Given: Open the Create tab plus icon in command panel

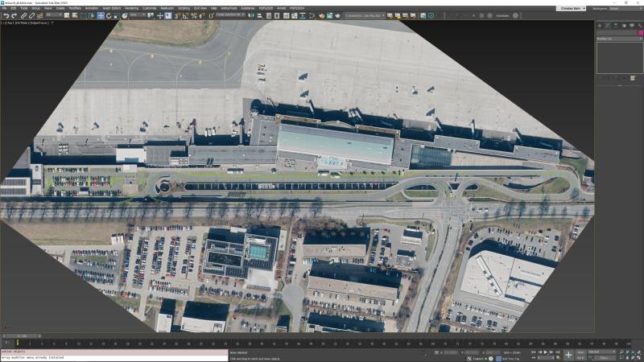Looking at the screenshot, I should tap(600, 26).
